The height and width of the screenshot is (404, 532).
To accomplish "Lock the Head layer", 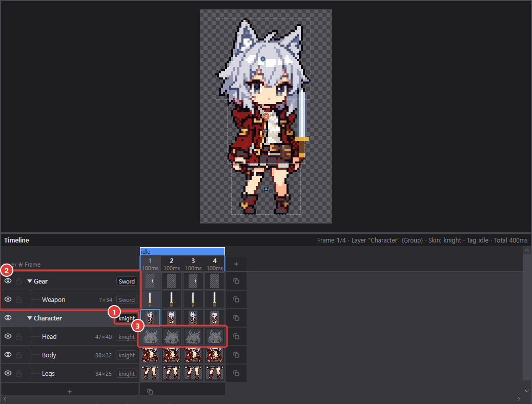I will coord(19,336).
